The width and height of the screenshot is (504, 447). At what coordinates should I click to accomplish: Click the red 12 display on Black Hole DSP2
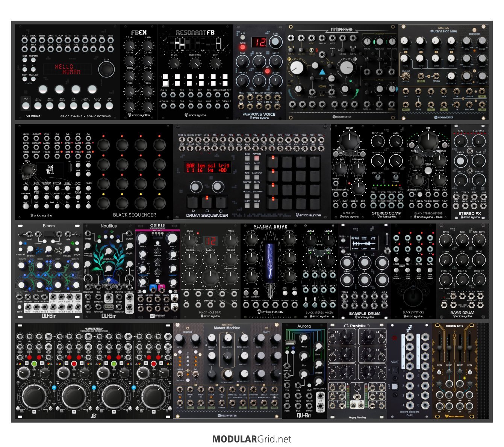210,241
